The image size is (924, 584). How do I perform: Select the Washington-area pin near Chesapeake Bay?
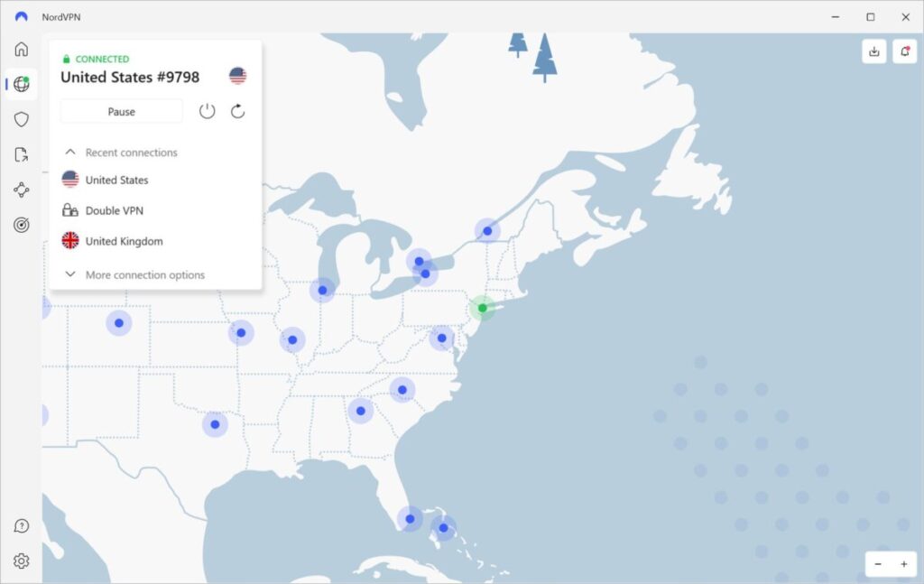[442, 338]
